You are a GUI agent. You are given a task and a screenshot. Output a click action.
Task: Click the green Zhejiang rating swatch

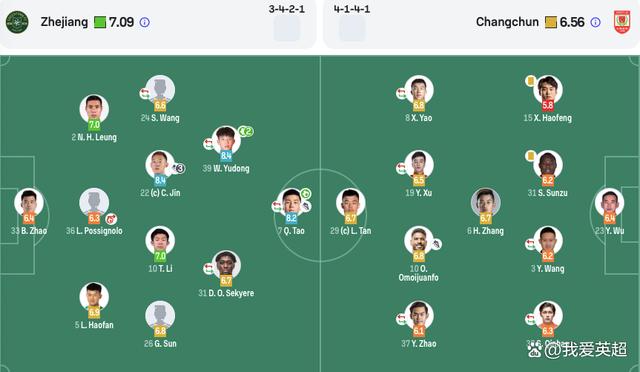100,22
